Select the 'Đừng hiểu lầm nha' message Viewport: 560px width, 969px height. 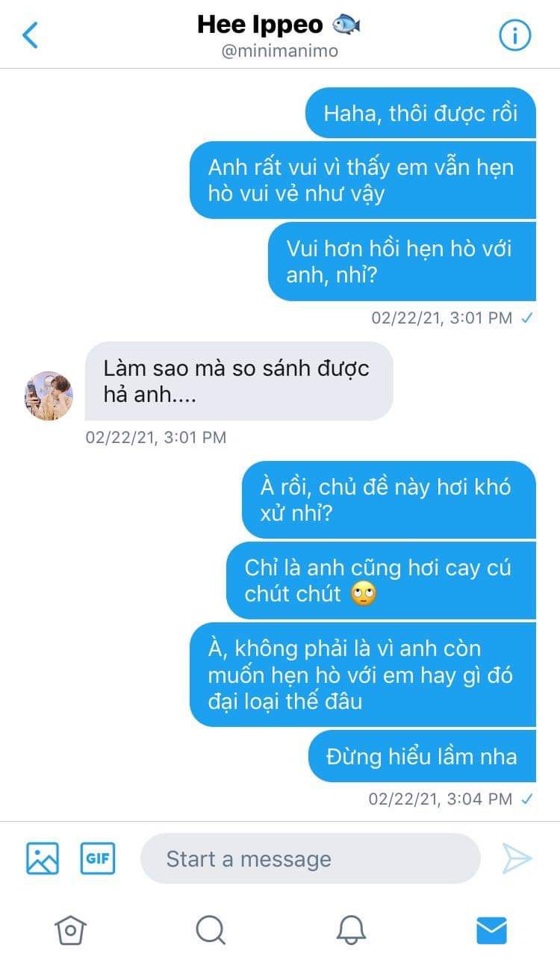point(422,756)
